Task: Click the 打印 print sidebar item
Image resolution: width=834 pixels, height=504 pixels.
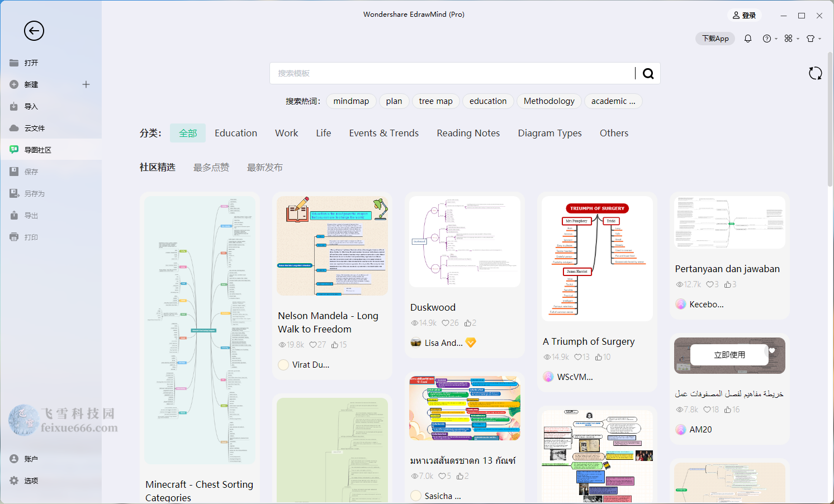Action: pyautogui.click(x=51, y=237)
